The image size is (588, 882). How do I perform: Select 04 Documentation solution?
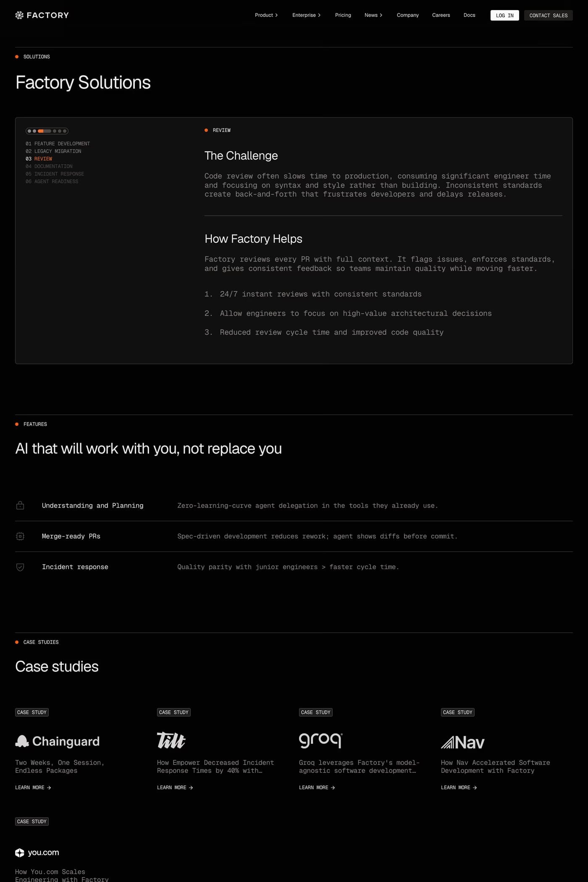pyautogui.click(x=49, y=166)
